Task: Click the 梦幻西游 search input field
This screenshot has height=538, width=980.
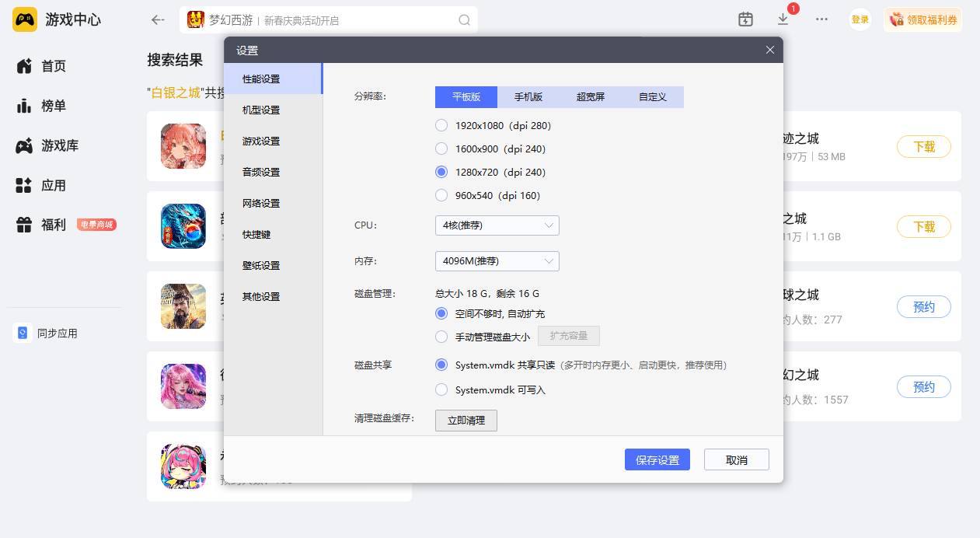Action: click(x=329, y=20)
